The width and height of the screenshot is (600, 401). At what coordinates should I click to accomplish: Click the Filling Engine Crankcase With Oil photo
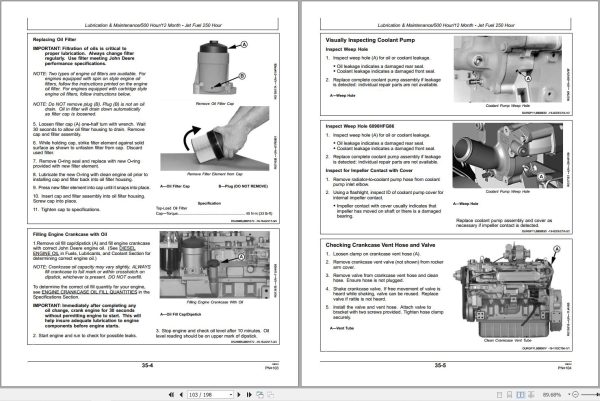coord(215,264)
